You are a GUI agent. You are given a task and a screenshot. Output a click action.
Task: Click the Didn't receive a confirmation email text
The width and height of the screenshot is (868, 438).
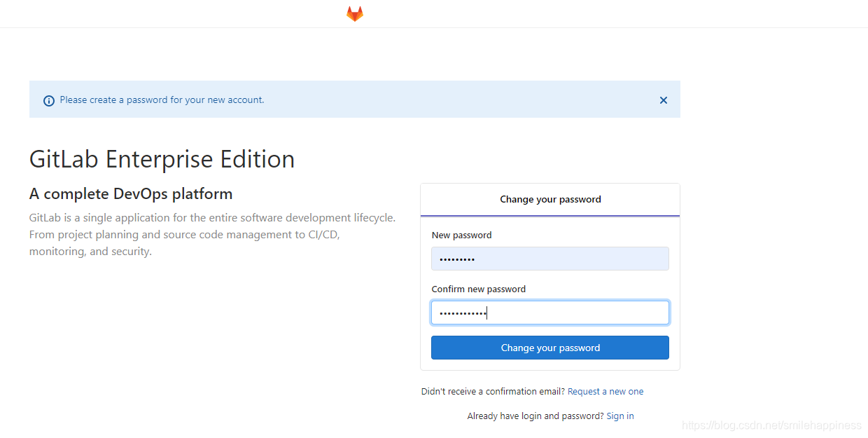[493, 392]
